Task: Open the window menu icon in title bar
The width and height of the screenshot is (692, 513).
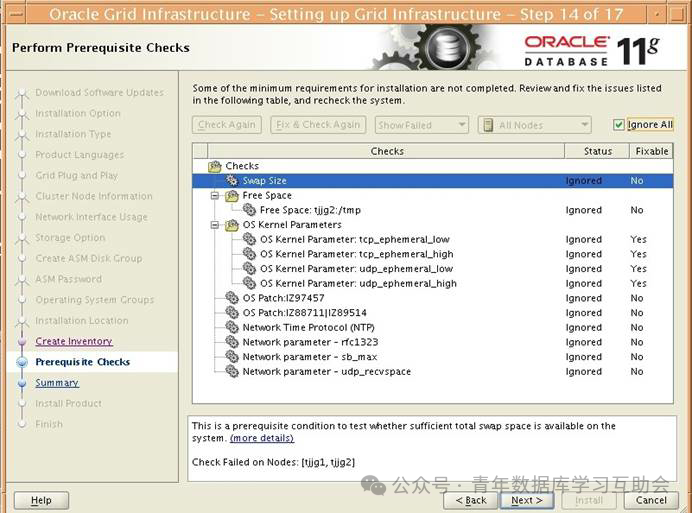Action: coord(16,14)
